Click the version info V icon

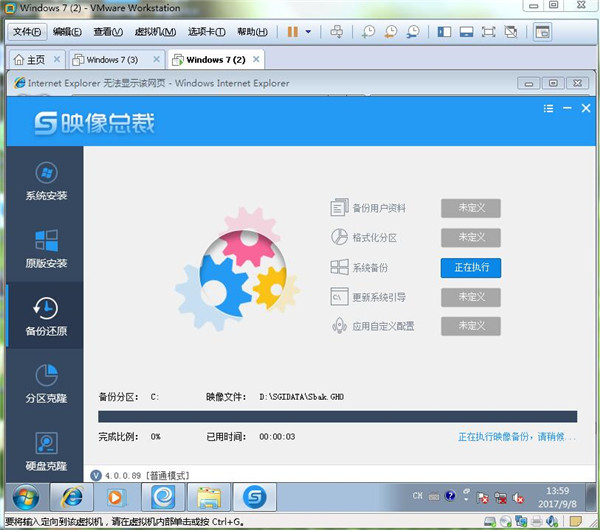(96, 475)
